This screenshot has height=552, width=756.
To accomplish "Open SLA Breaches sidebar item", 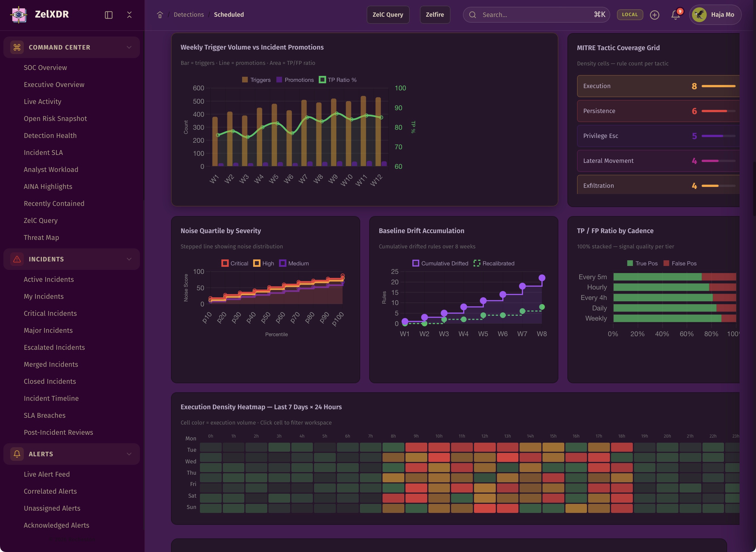I will pos(44,415).
